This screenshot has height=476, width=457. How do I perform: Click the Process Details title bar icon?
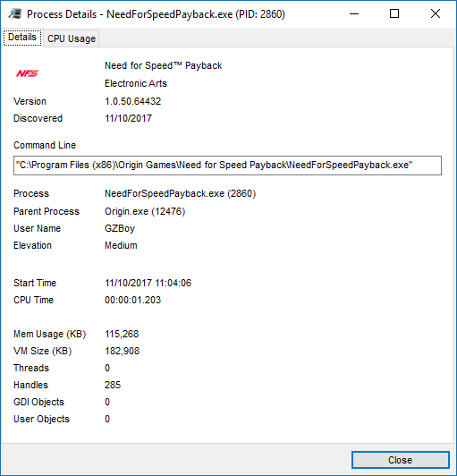tap(14, 14)
